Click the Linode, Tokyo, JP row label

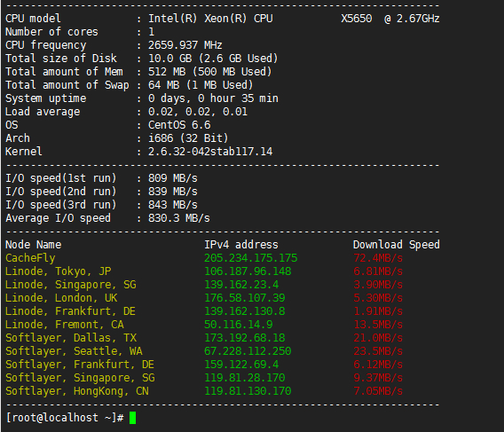[x=59, y=271]
